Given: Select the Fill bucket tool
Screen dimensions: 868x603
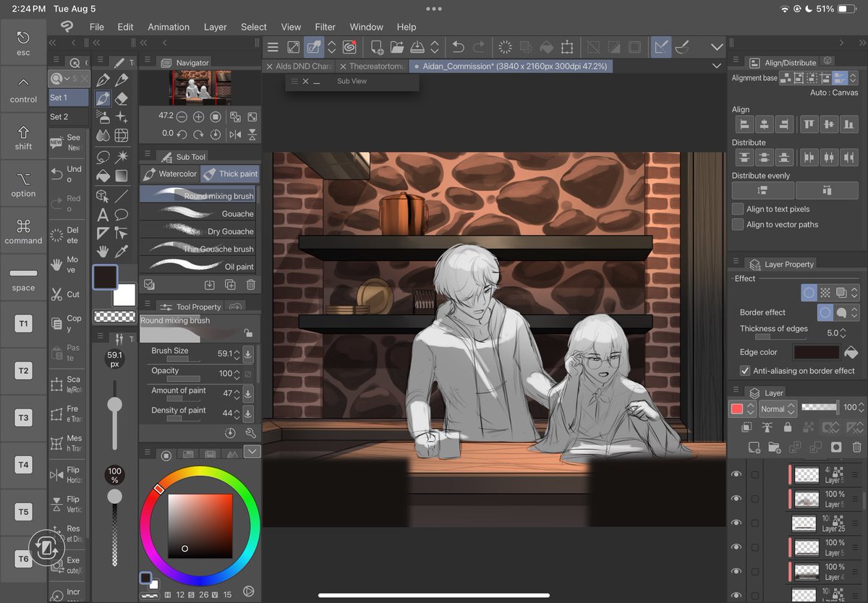Looking at the screenshot, I should click(103, 176).
